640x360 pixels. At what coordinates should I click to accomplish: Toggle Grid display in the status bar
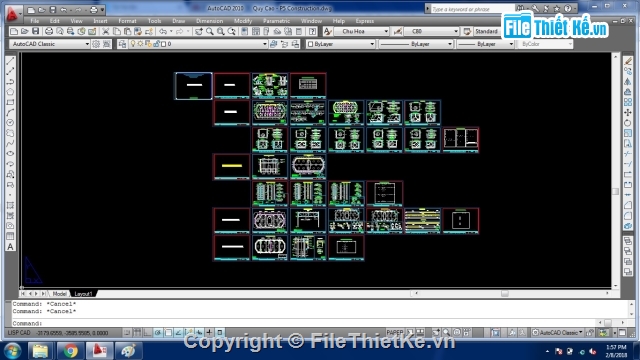click(138, 333)
